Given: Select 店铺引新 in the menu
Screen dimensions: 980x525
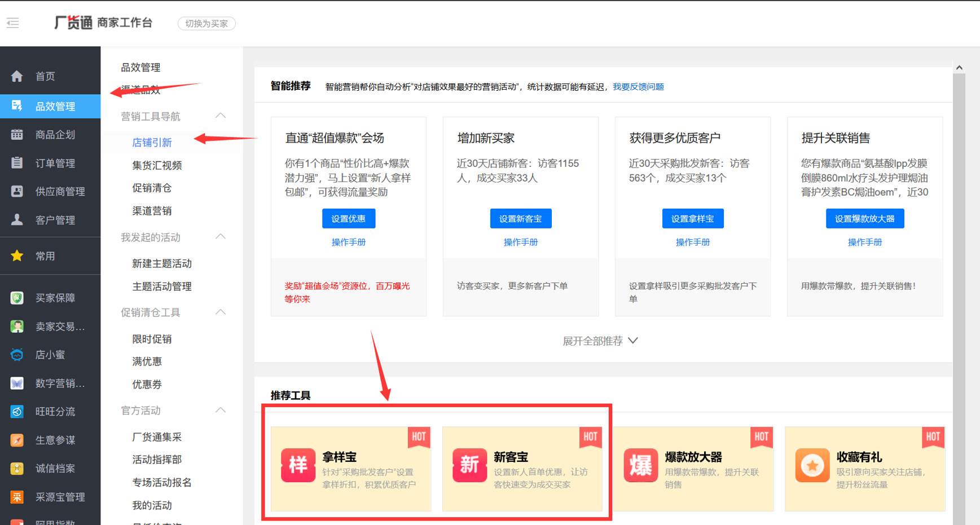Looking at the screenshot, I should pos(153,142).
